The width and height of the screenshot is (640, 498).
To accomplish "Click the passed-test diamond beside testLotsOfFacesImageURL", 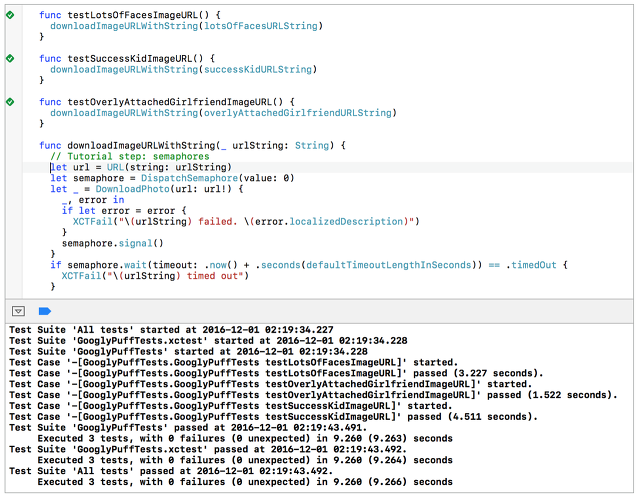I will [x=10, y=15].
